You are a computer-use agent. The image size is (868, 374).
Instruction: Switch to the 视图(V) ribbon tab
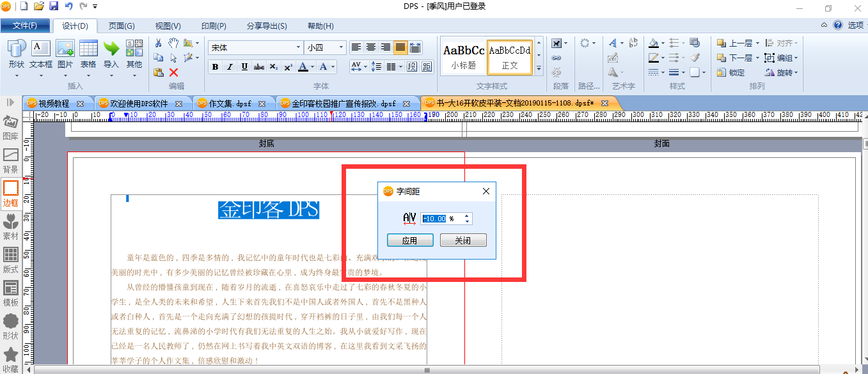(x=168, y=26)
